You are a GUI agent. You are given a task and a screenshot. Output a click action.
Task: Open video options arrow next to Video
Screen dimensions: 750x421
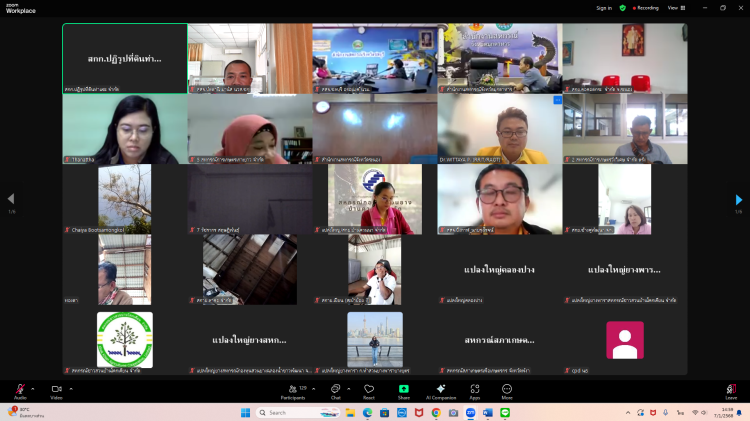(x=71, y=389)
